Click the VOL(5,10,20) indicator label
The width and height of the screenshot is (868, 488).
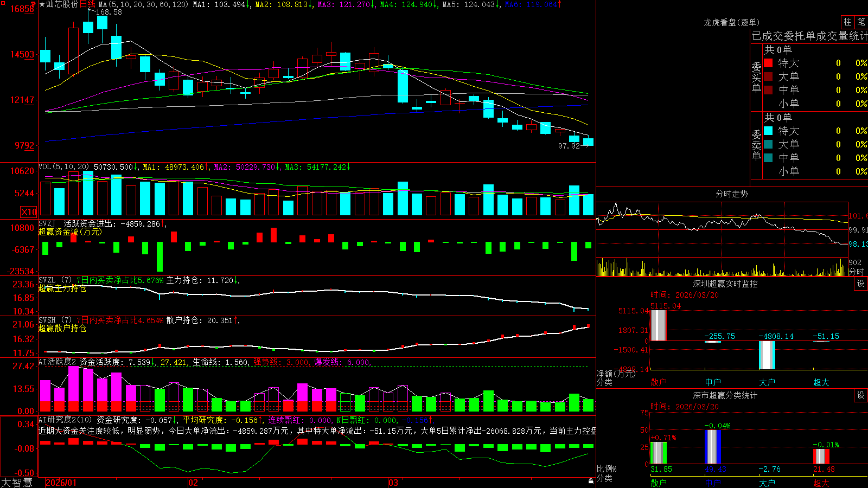[x=64, y=167]
